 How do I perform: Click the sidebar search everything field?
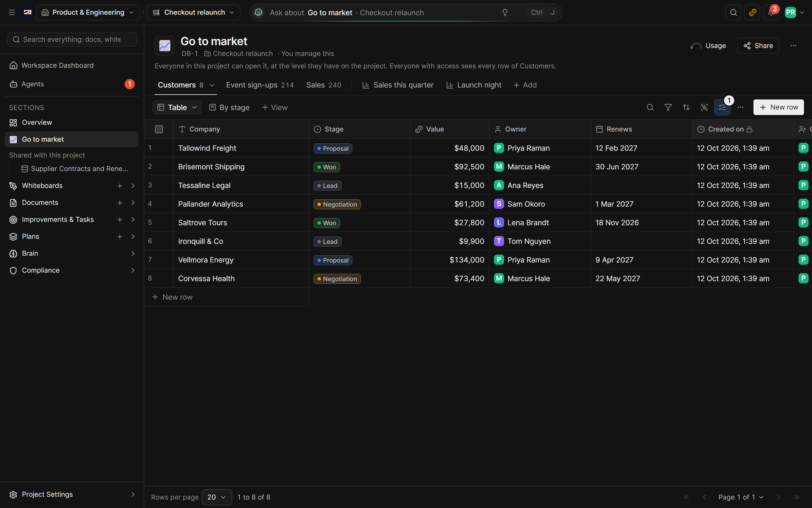coord(72,39)
